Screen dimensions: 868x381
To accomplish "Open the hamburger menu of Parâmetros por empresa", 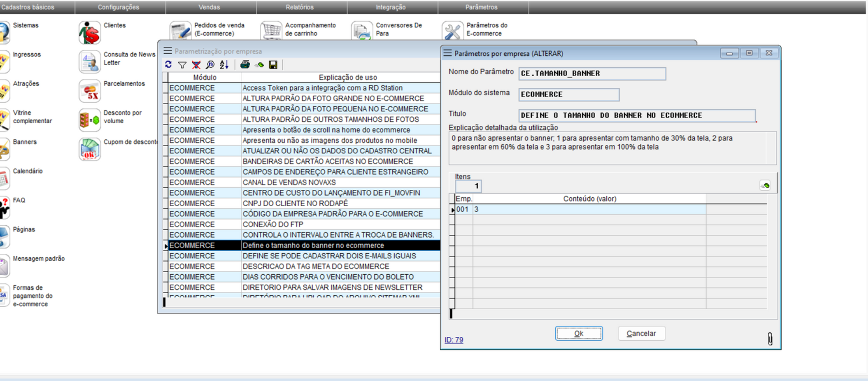I will (x=447, y=53).
